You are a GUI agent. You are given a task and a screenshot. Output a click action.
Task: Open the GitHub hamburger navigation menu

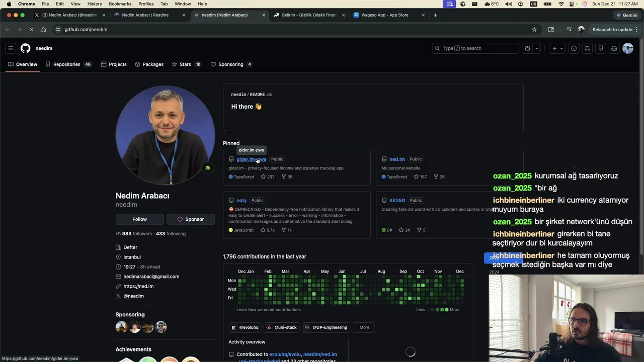(x=11, y=48)
